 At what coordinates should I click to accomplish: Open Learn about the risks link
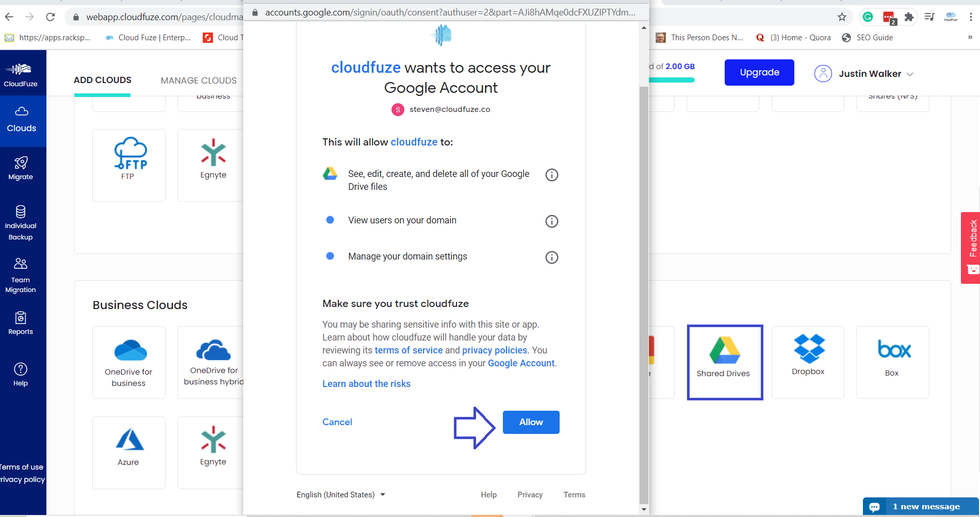point(367,384)
